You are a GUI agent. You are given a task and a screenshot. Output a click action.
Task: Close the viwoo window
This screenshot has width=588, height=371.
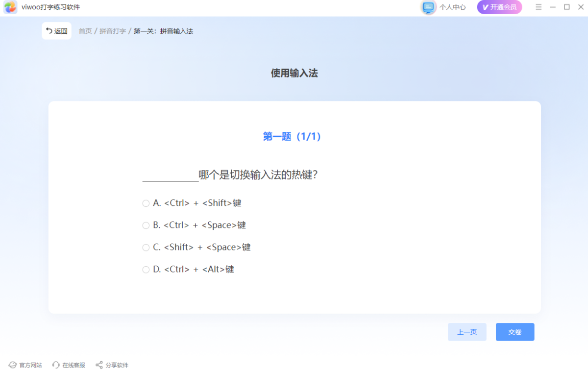point(580,7)
